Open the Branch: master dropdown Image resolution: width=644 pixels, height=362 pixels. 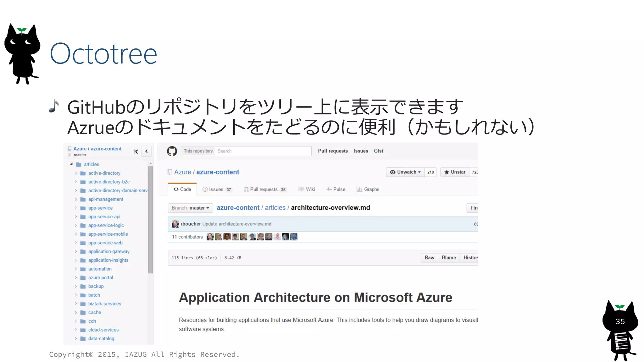coord(191,208)
